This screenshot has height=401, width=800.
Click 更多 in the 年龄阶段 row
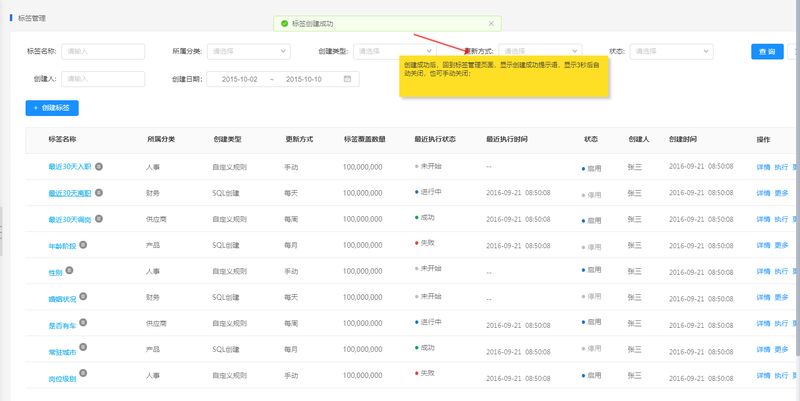(781, 245)
